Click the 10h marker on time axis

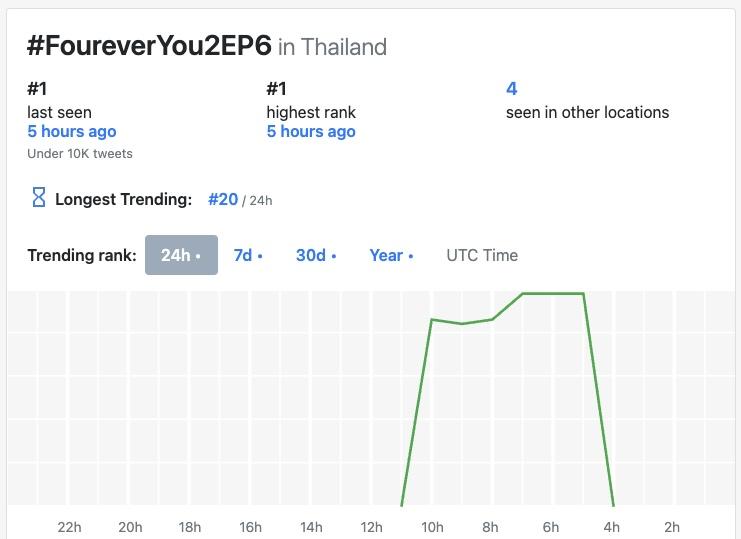point(432,527)
